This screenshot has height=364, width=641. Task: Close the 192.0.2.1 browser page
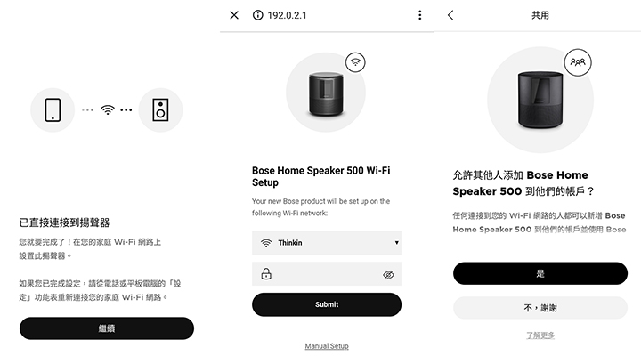pos(234,15)
